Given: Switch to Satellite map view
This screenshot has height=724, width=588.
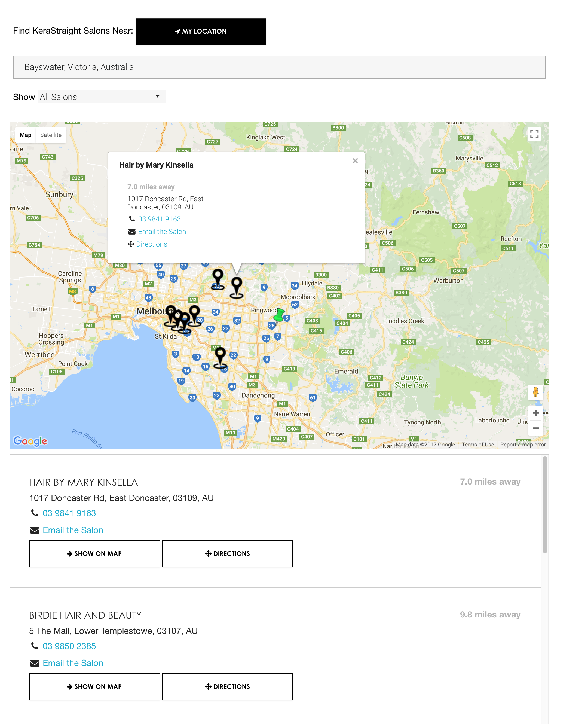Looking at the screenshot, I should [x=51, y=135].
